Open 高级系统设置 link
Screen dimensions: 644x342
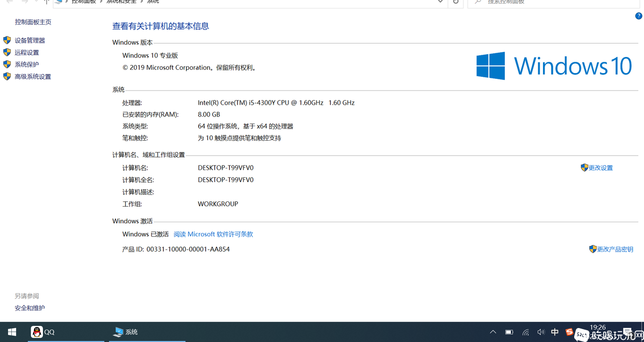[x=33, y=77]
